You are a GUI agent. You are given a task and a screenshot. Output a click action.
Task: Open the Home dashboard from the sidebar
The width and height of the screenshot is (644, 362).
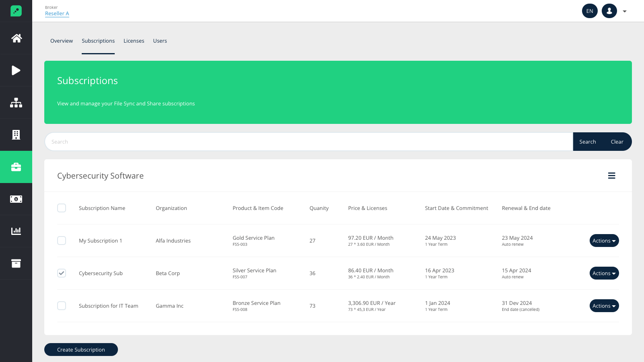[16, 38]
